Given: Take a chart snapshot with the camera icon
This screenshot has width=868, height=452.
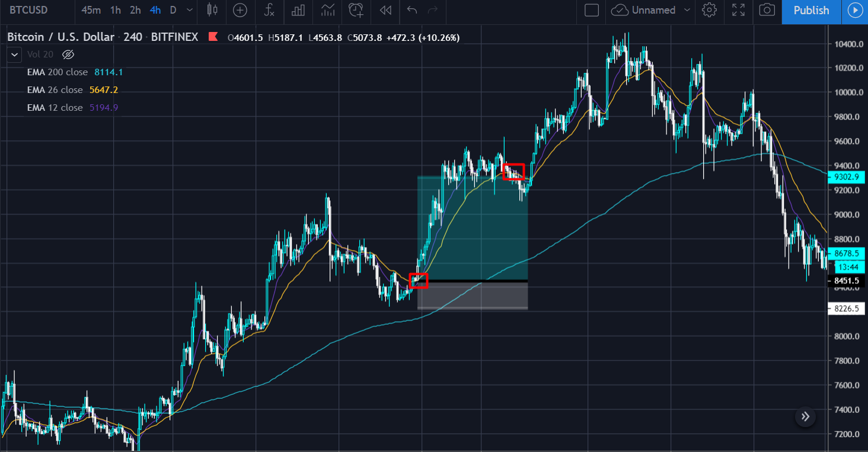Looking at the screenshot, I should click(x=767, y=11).
